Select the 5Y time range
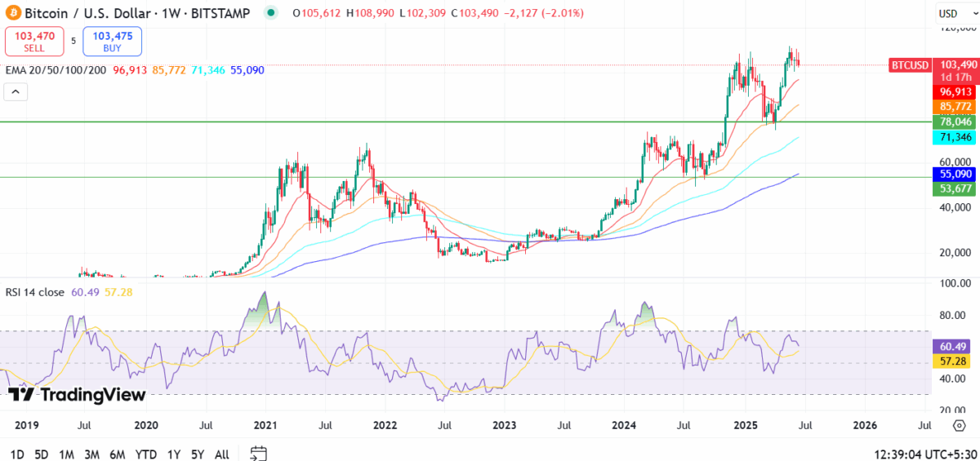This screenshot has height=461, width=980. point(198,454)
